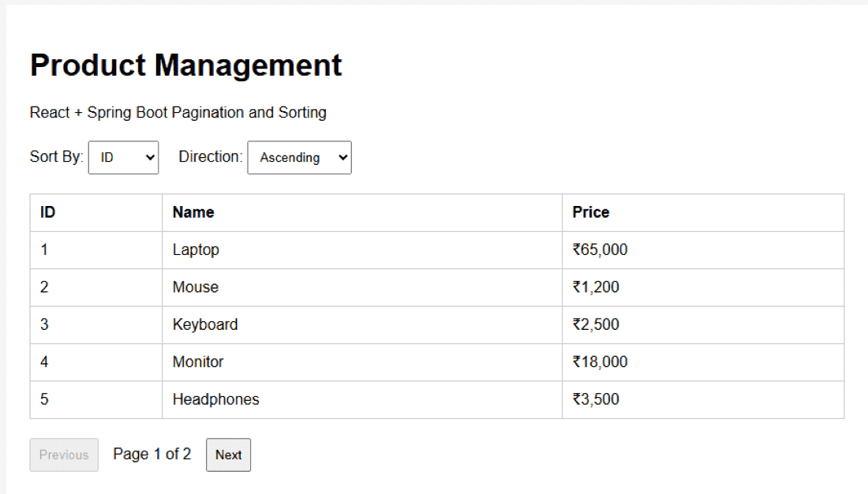Click the Laptop name cell
Image resolution: width=868 pixels, height=494 pixels.
click(362, 250)
